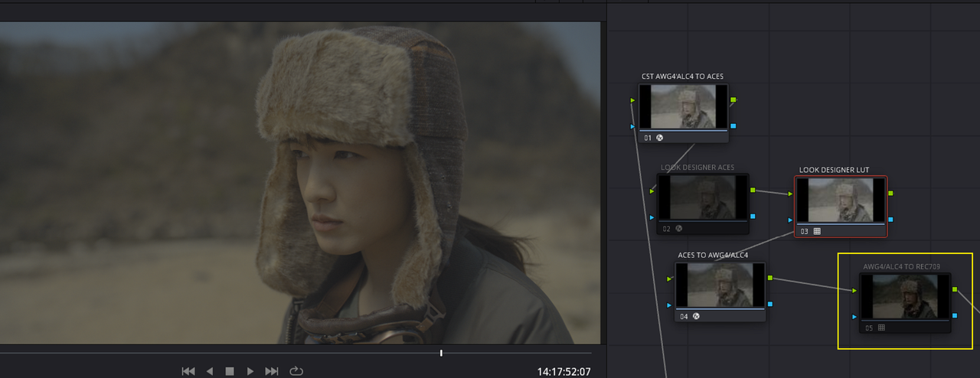Click the timecode display 14:17:52:07
Viewport: 980px width, 378px height.
[x=564, y=372]
